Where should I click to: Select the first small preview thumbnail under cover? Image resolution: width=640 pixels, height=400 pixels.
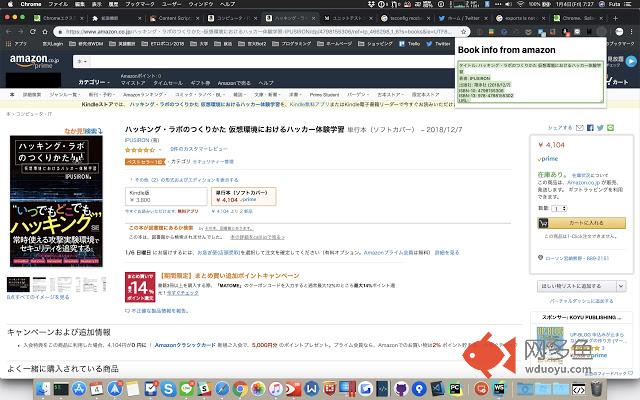[x=18, y=284]
